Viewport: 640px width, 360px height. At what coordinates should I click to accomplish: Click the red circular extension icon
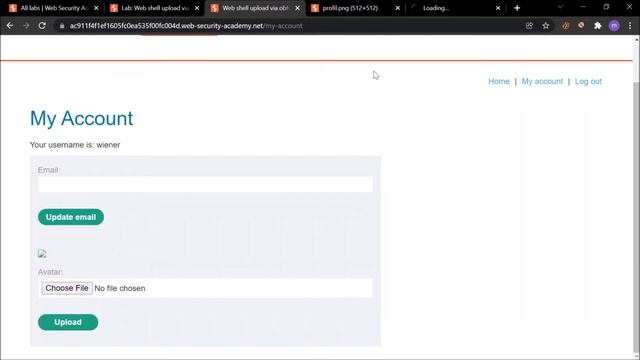[581, 25]
